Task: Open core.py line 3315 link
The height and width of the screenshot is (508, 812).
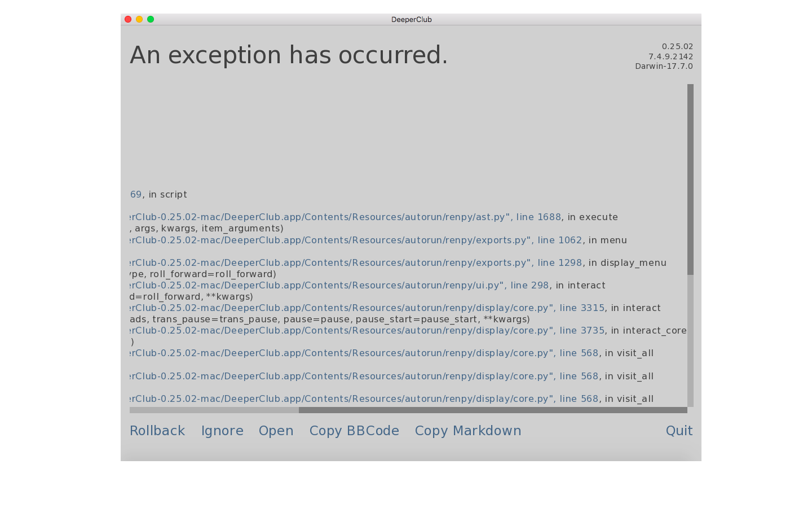Action: [x=367, y=308]
